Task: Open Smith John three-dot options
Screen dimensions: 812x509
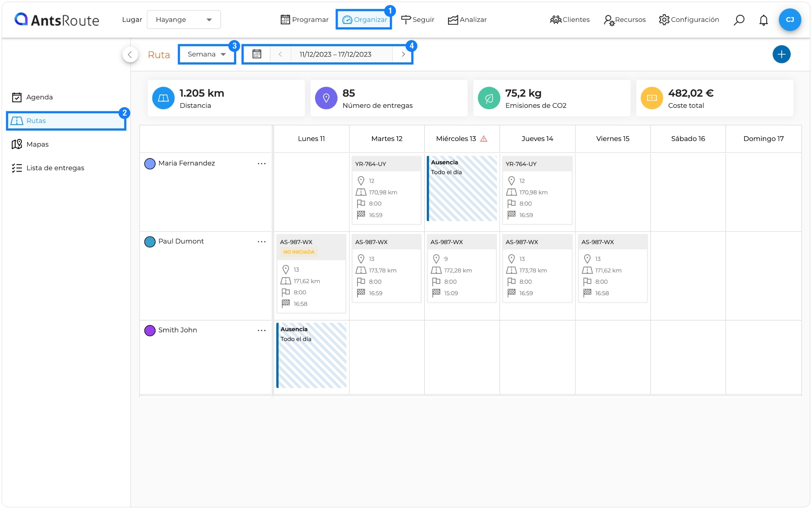Action: click(x=261, y=330)
